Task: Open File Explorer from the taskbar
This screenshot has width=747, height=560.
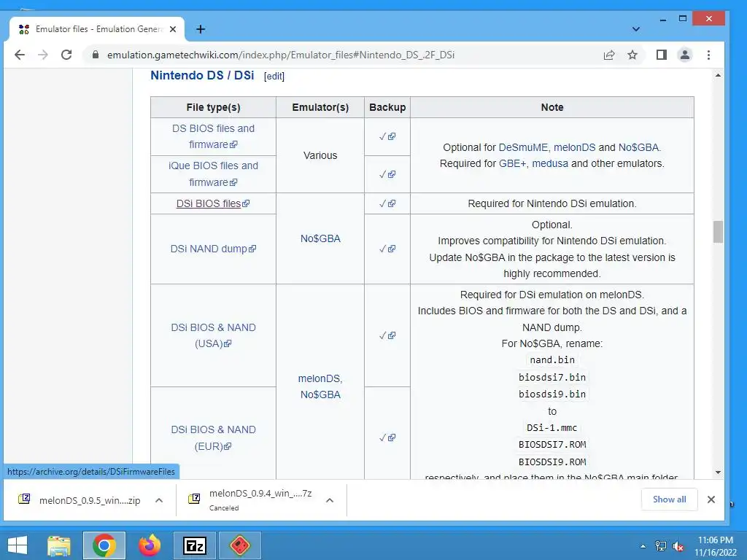Action: [59, 545]
